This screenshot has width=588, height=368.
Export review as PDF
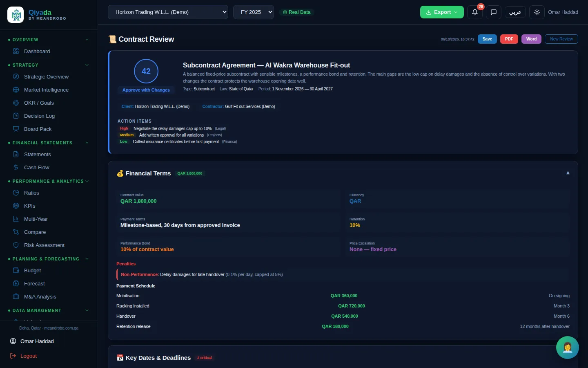[509, 39]
